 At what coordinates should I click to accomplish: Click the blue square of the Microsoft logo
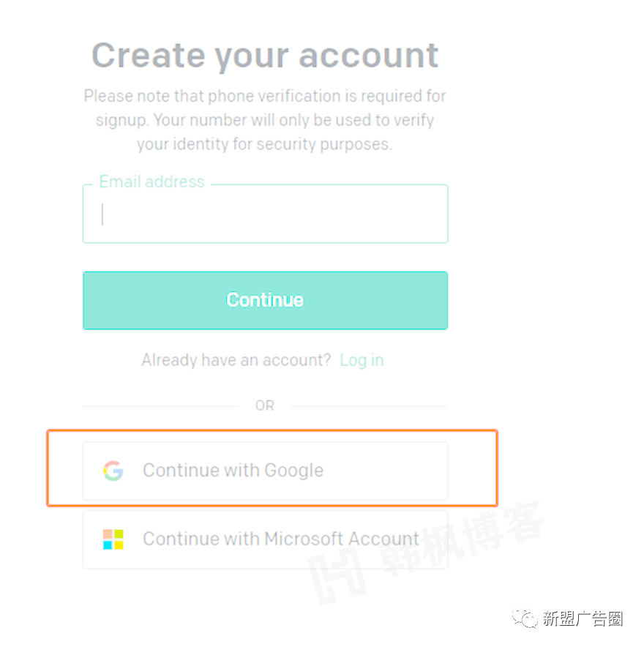point(108,545)
